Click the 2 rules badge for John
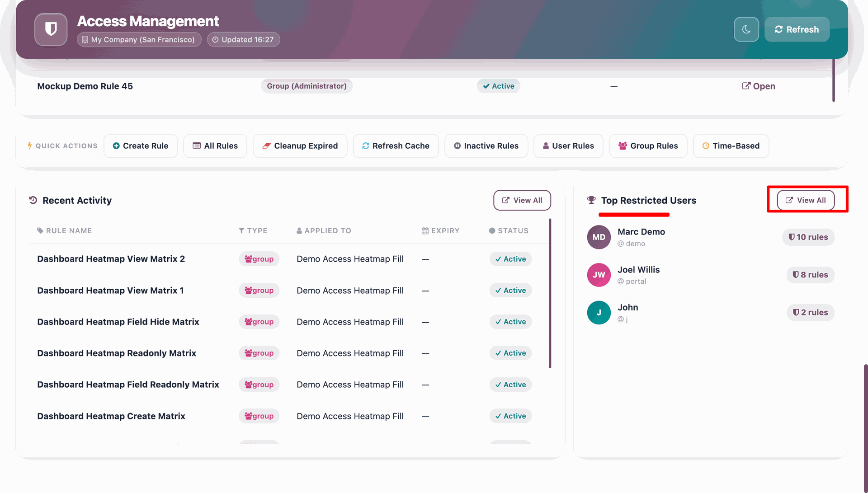This screenshot has width=868, height=493. 810,312
